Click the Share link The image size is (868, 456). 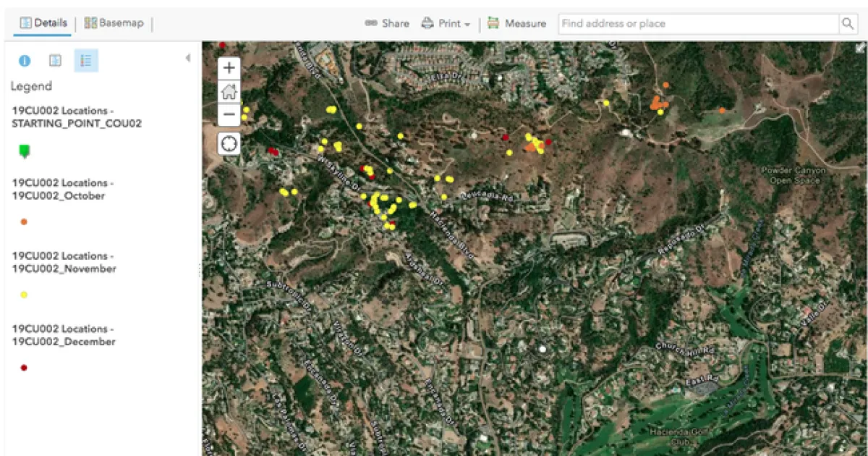[x=387, y=23]
